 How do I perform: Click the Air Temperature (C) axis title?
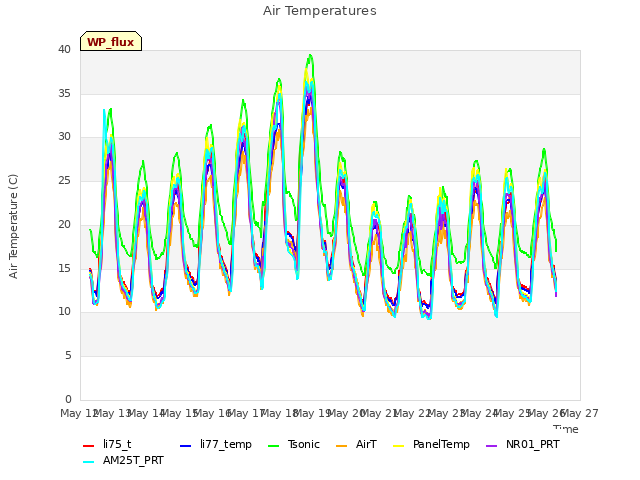coord(13,227)
